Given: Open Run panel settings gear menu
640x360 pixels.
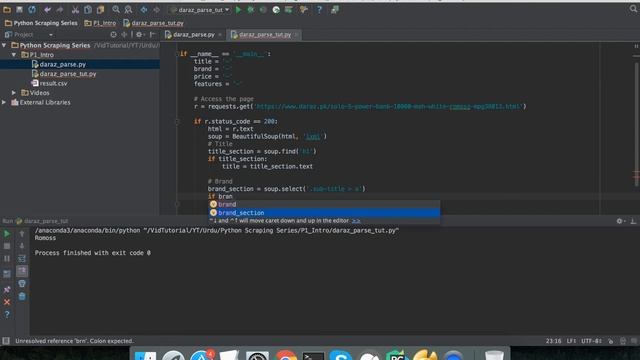Looking at the screenshot, I should click(620, 221).
